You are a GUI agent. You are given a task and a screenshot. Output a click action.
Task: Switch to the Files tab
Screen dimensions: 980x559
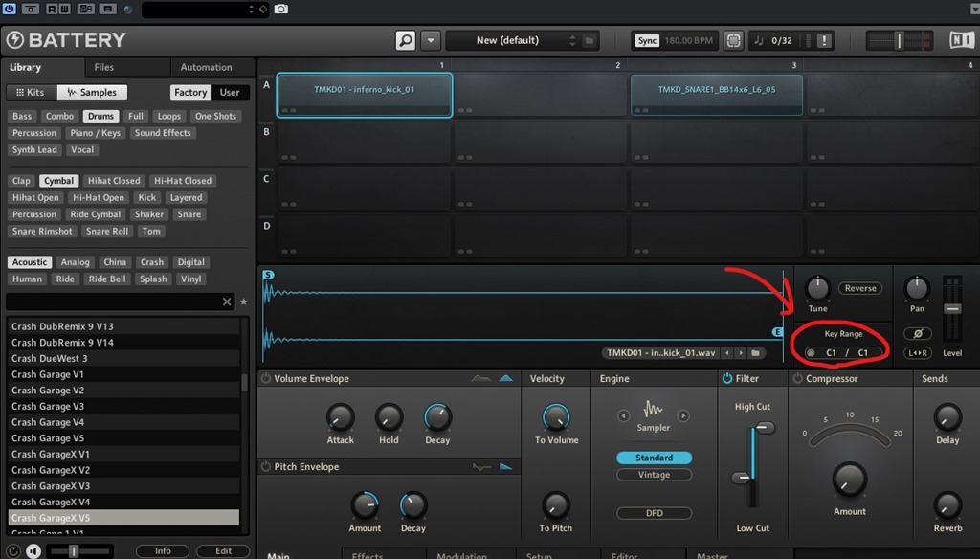point(103,67)
